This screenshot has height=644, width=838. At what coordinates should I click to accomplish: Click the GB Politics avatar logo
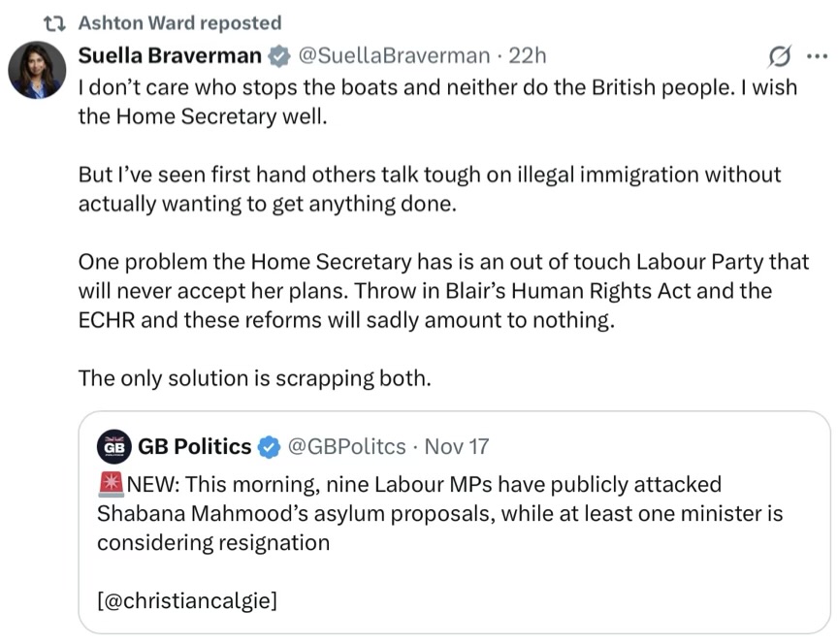114,446
